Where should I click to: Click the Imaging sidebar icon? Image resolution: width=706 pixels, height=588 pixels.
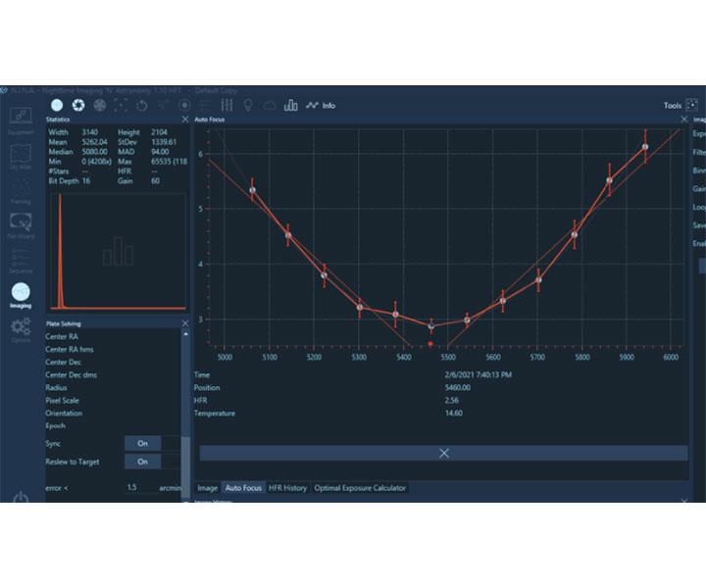click(21, 294)
